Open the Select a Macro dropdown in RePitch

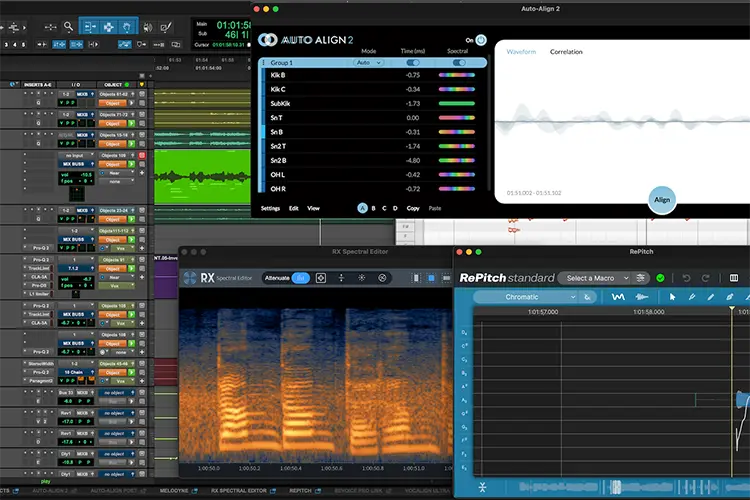(595, 278)
